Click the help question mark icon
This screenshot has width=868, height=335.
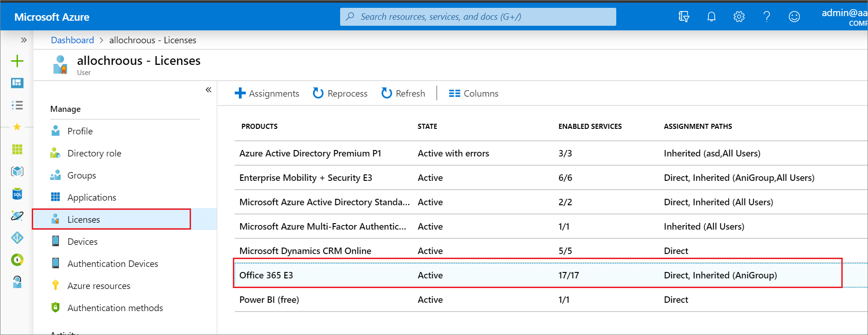click(766, 17)
